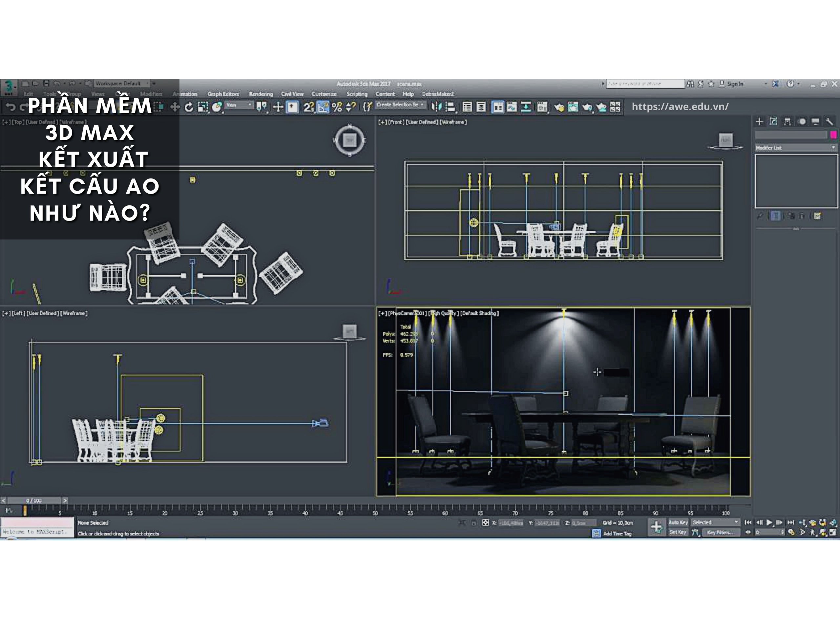Click Add Time Tag

[x=617, y=534]
